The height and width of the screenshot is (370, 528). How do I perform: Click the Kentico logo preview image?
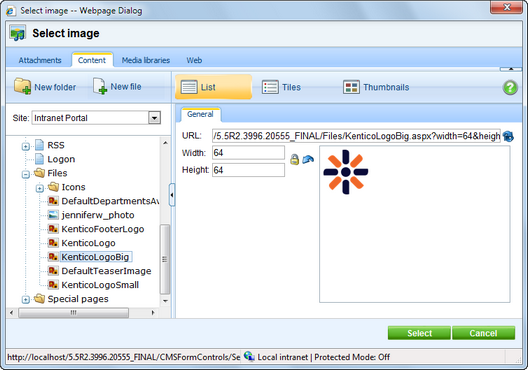tap(346, 172)
